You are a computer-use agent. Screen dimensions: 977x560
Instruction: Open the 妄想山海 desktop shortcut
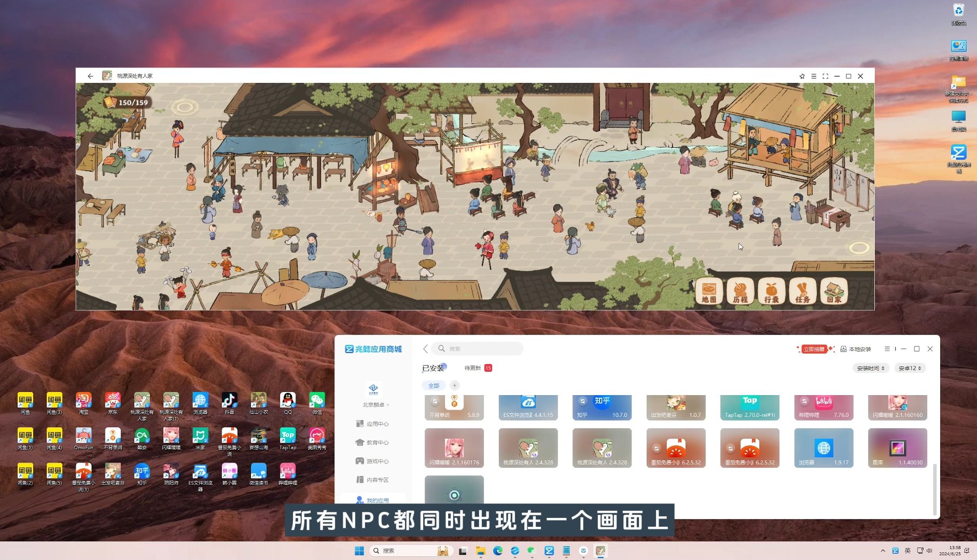(x=258, y=439)
